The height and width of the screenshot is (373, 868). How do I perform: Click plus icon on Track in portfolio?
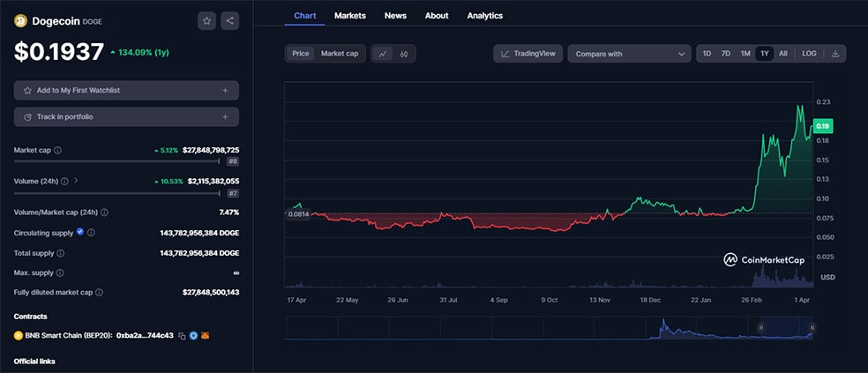coord(225,116)
